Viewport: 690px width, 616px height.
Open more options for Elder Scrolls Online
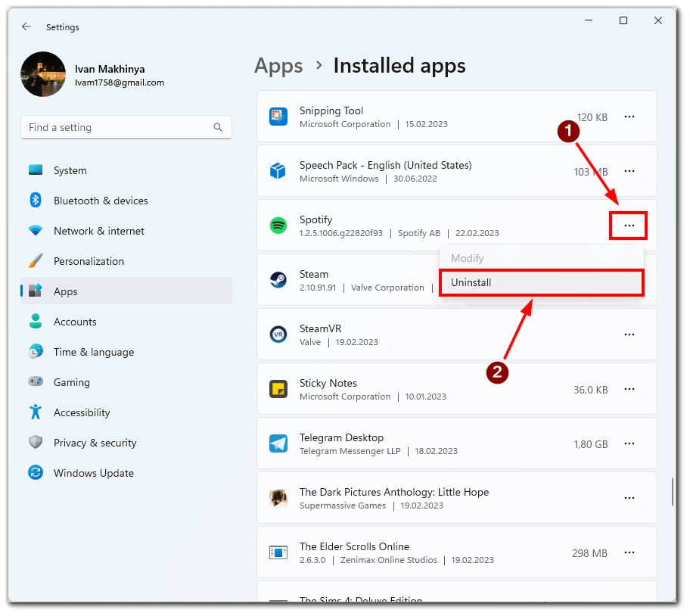(630, 553)
